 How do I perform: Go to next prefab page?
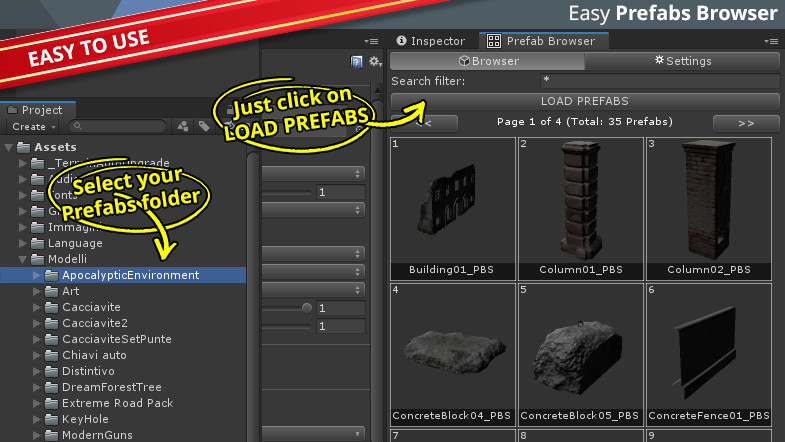tap(746, 123)
